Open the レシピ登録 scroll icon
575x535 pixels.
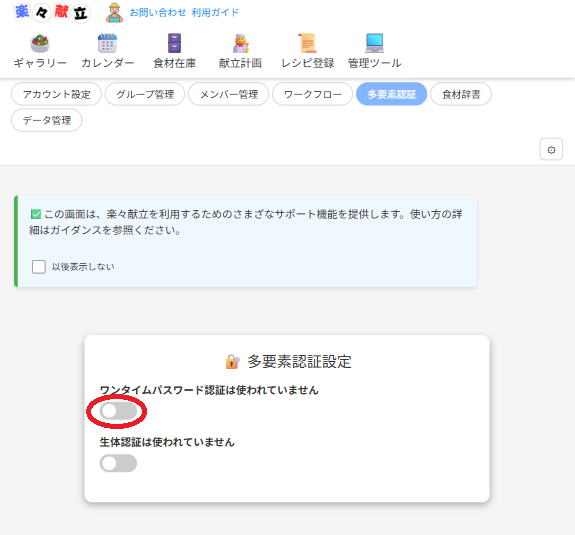[307, 43]
